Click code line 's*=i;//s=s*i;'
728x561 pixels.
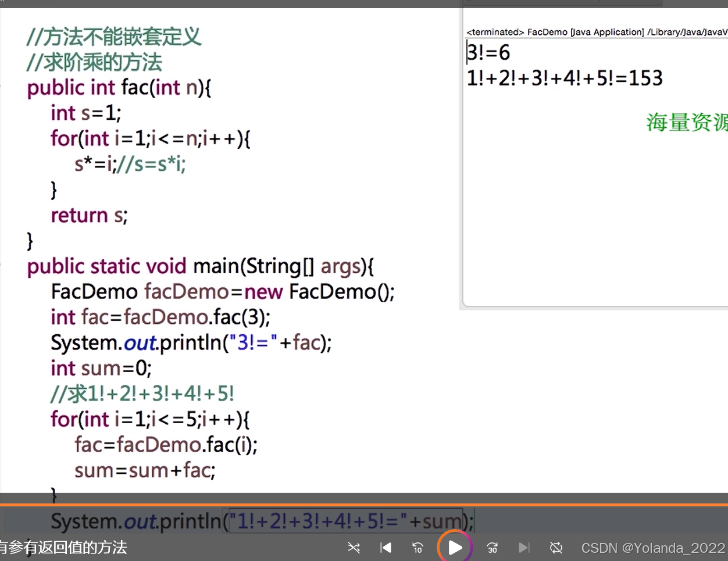(130, 164)
